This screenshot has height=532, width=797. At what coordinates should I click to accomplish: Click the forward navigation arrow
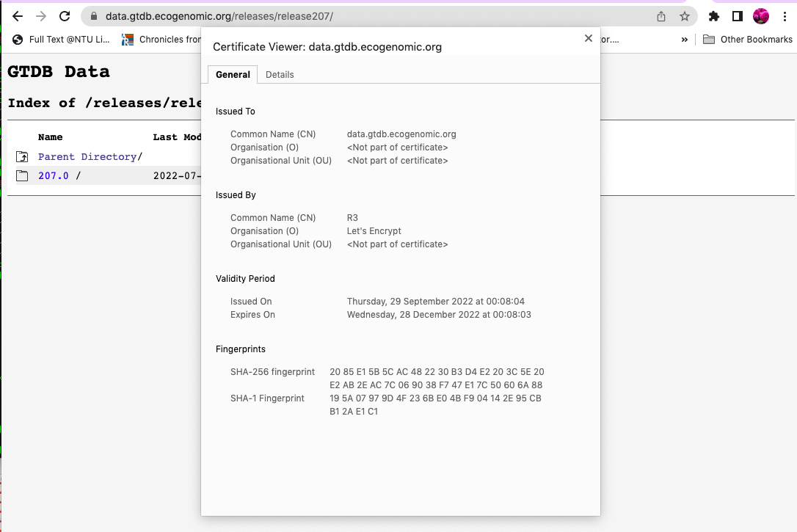click(x=41, y=15)
